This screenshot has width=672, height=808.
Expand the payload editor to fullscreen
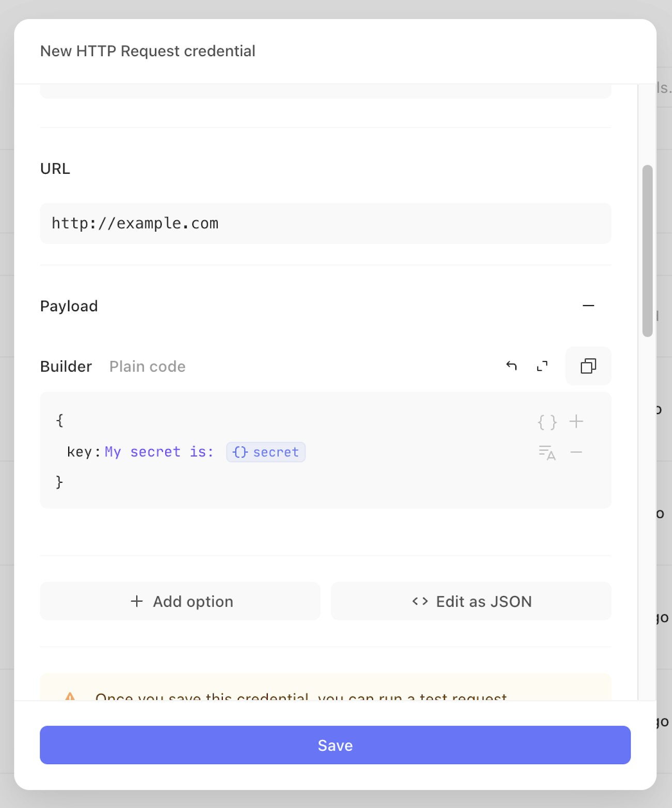(542, 366)
